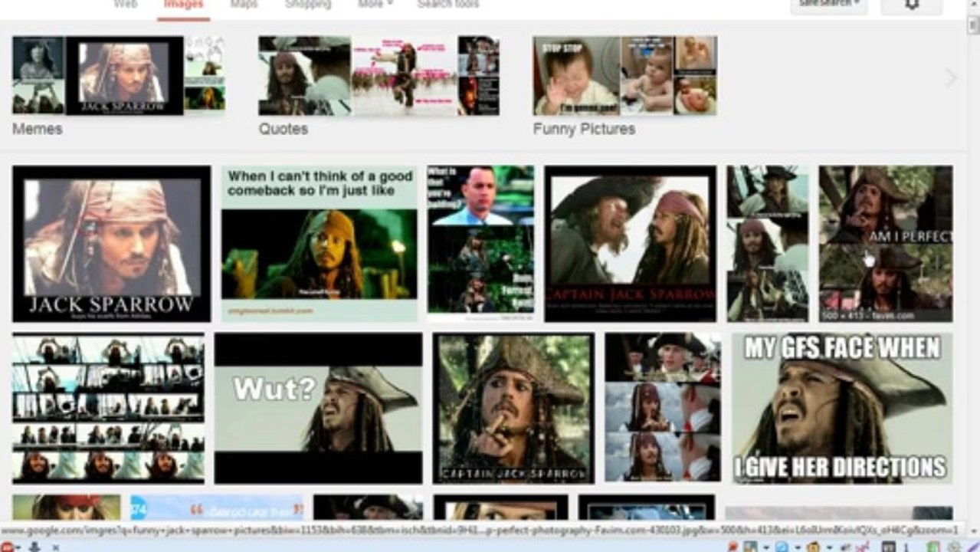Click the settings gear button
This screenshot has height=552, width=980.
coord(912,5)
